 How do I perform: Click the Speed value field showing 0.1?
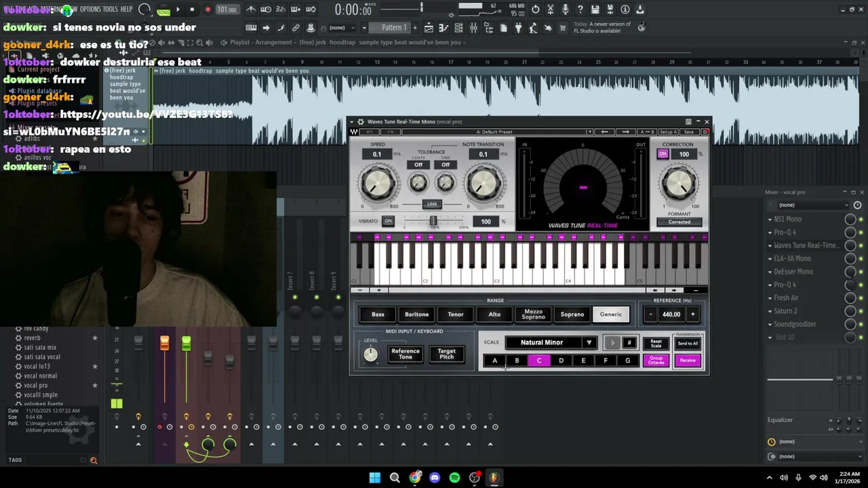tap(377, 154)
